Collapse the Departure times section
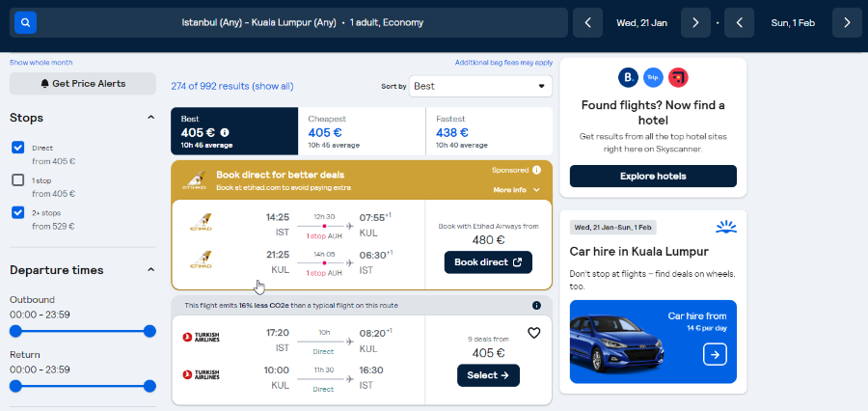This screenshot has height=411, width=868. point(150,270)
